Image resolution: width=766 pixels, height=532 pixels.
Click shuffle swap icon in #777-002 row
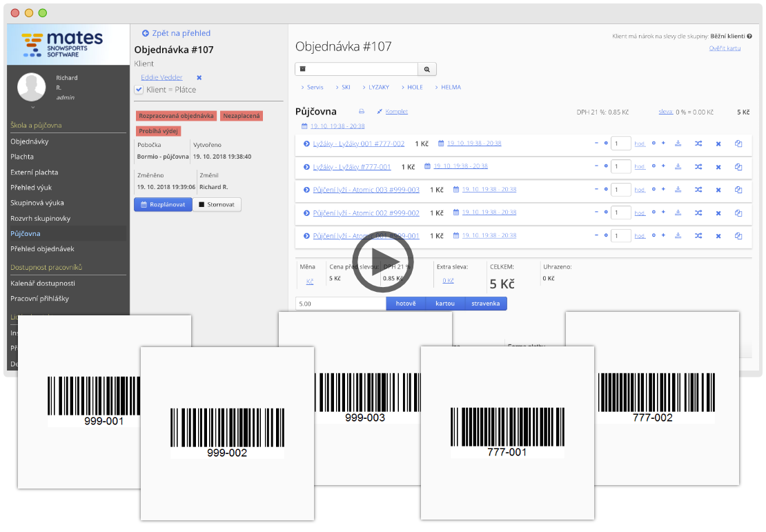[698, 144]
